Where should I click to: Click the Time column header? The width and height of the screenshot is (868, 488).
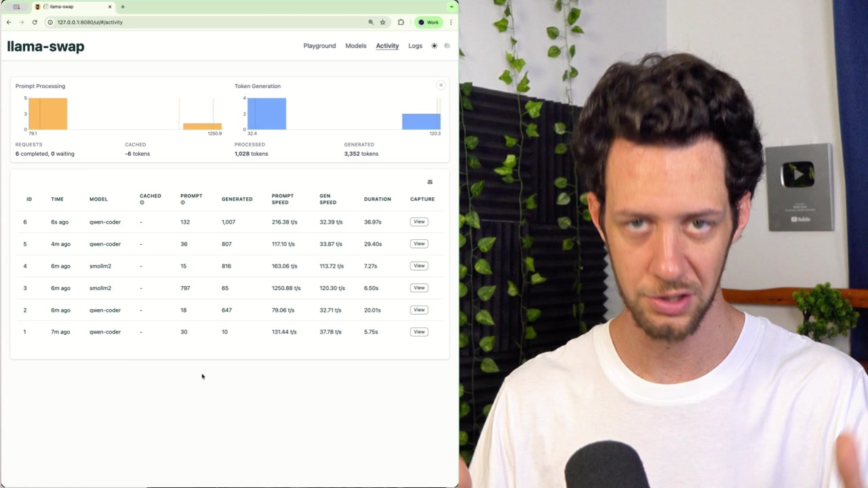[x=57, y=199]
